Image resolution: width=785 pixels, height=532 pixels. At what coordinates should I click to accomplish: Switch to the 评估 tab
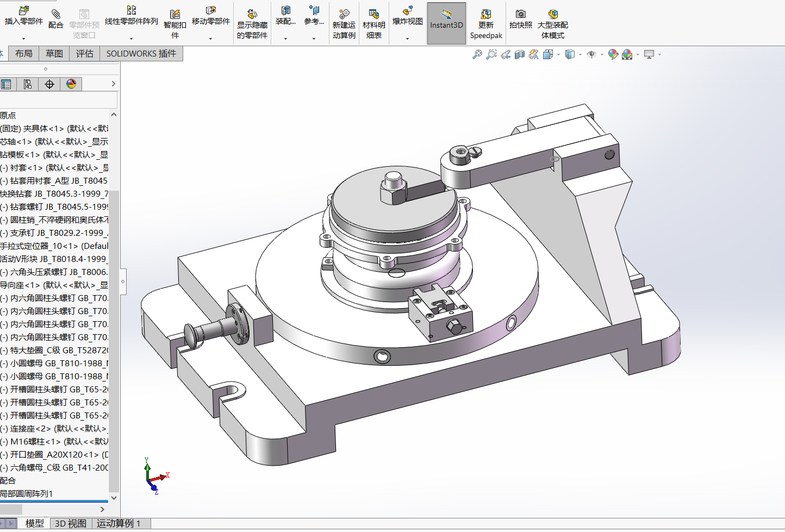(85, 54)
